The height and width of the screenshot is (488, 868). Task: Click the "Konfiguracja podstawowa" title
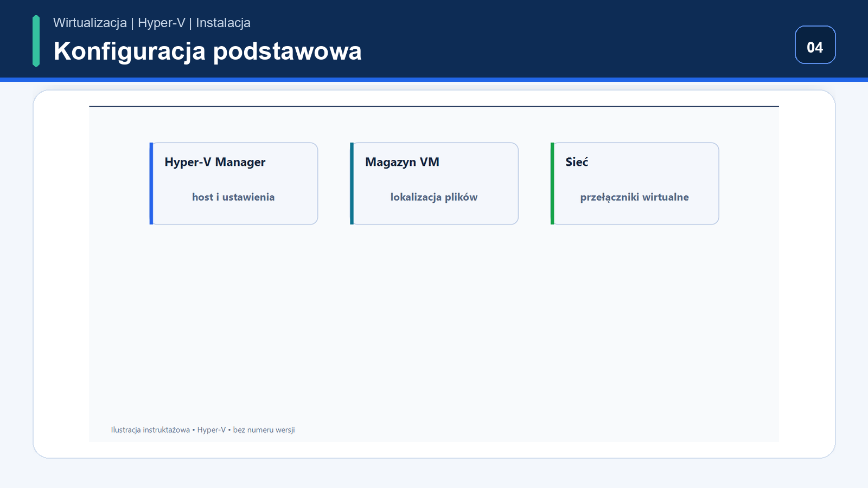pos(208,51)
